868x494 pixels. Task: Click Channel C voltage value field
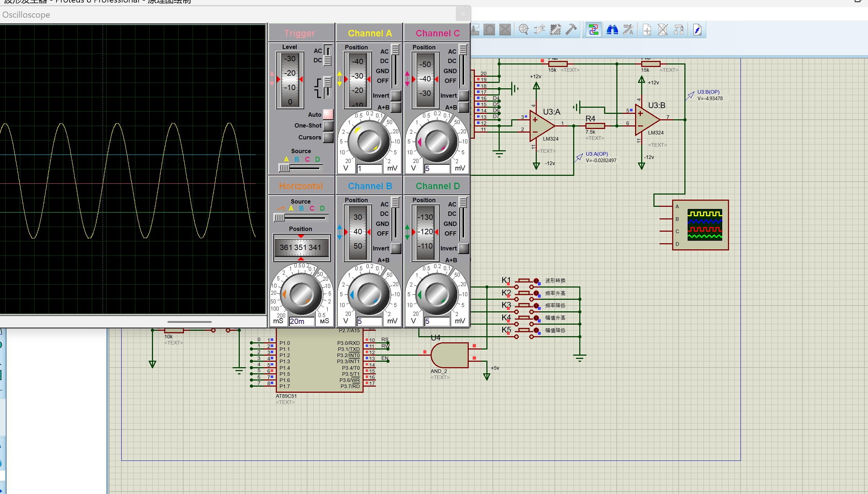click(x=437, y=169)
